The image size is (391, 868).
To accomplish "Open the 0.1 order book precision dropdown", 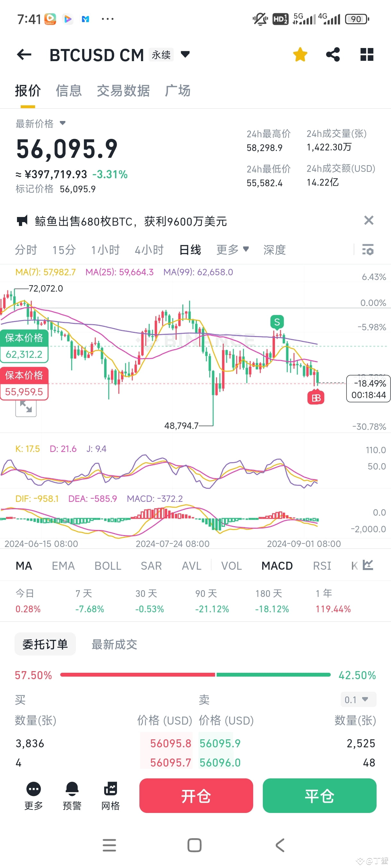I will [x=358, y=700].
